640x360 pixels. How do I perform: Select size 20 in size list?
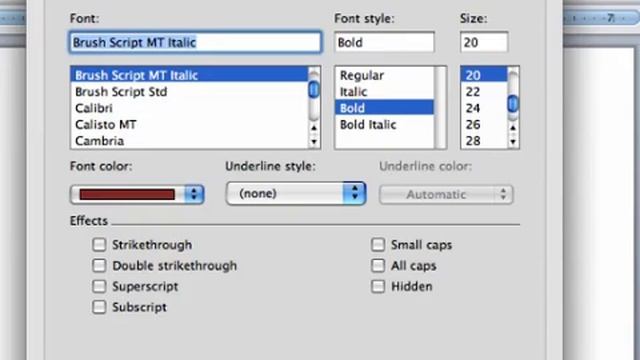(484, 75)
